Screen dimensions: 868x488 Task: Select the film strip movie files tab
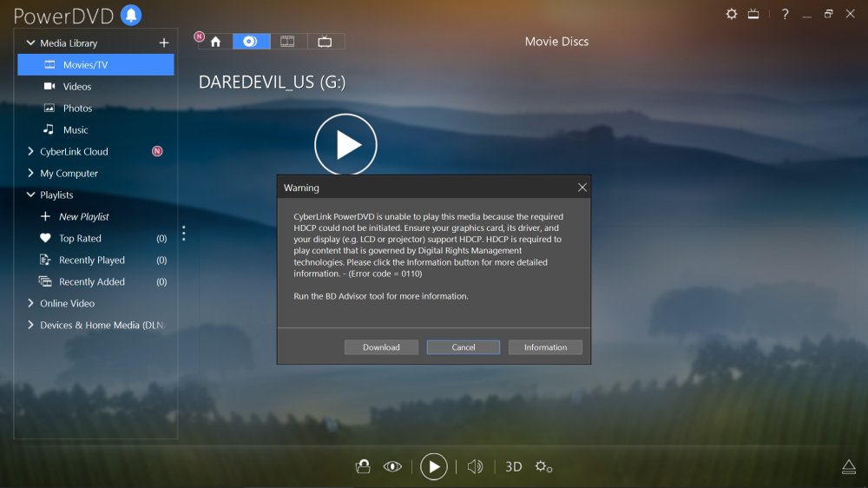click(x=287, y=42)
